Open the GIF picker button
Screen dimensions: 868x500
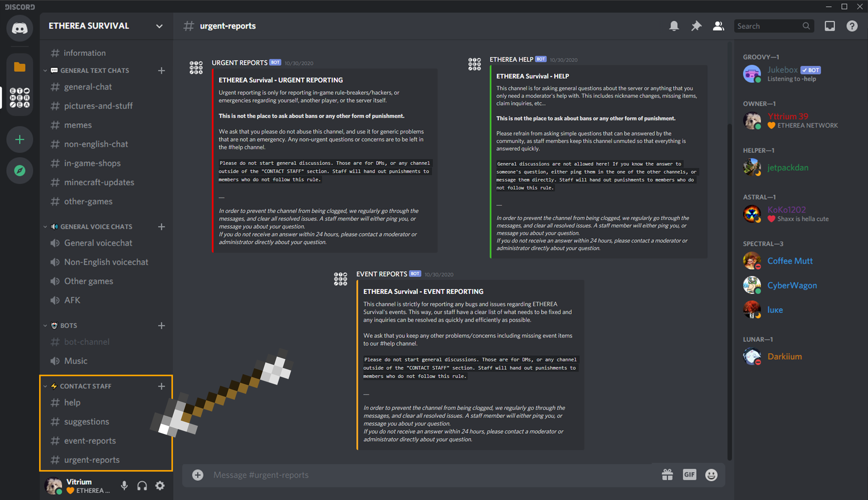[x=689, y=475]
